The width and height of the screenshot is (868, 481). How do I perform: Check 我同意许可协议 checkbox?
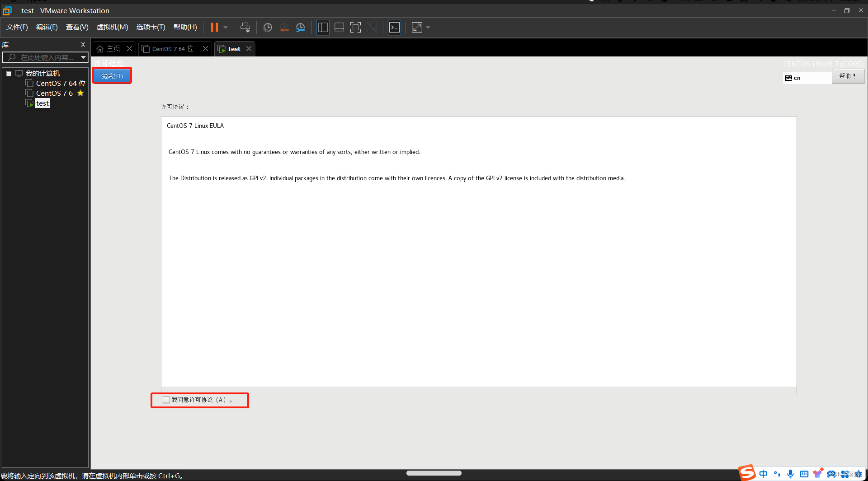(x=166, y=400)
